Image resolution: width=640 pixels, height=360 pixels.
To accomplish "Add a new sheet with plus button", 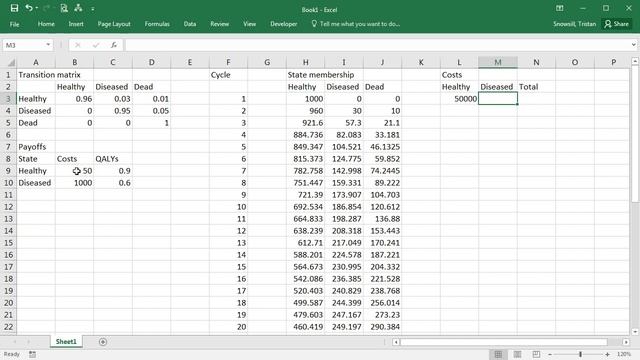I will (103, 342).
